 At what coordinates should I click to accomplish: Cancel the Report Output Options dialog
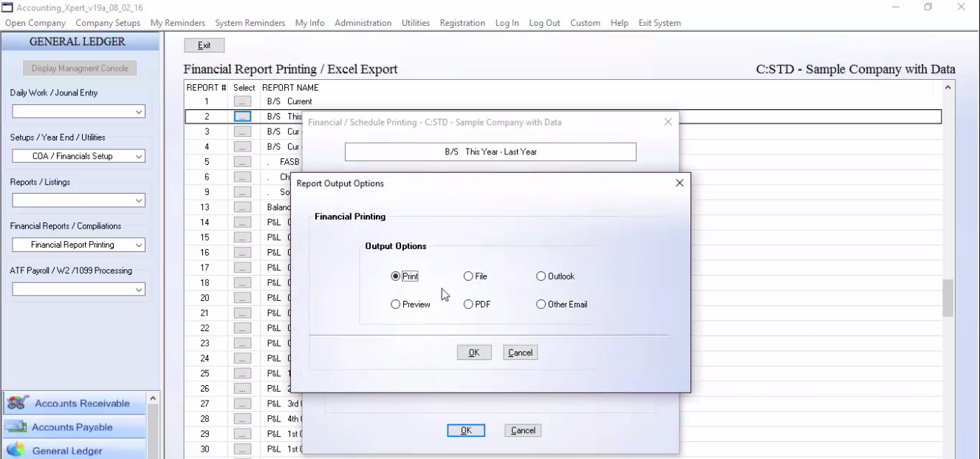pyautogui.click(x=520, y=352)
